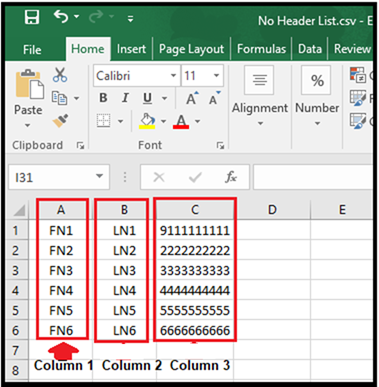Click the Undo arrow icon
The image size is (379, 387).
pos(61,16)
